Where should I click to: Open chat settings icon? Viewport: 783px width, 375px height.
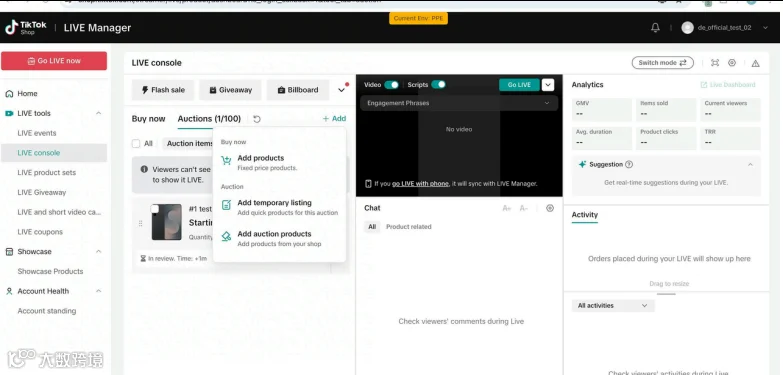pyautogui.click(x=550, y=208)
